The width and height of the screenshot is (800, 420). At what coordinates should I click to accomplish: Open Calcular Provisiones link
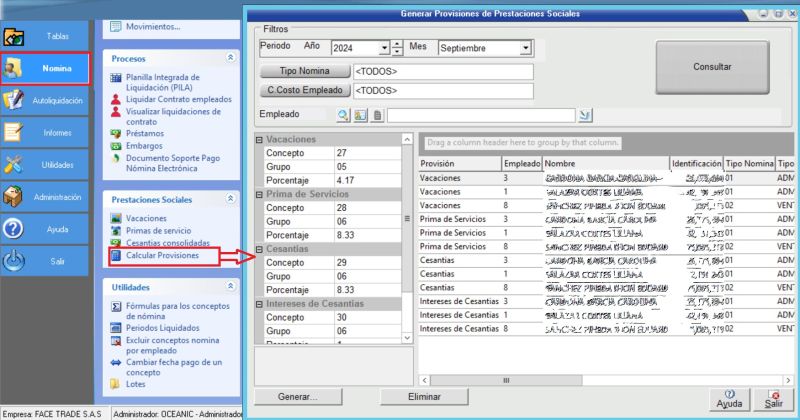[162, 256]
